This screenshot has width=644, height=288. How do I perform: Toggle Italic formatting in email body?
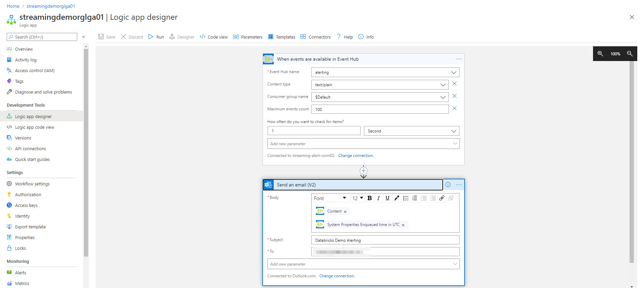[378, 198]
